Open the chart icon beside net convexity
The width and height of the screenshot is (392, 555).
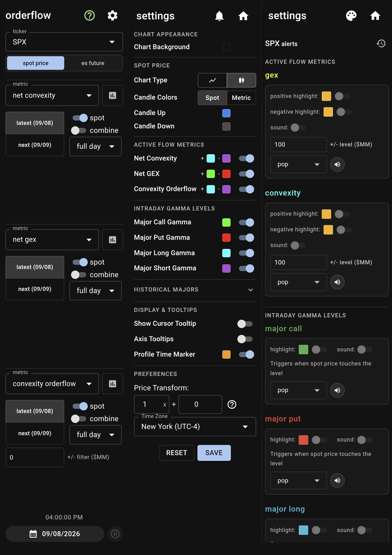113,95
